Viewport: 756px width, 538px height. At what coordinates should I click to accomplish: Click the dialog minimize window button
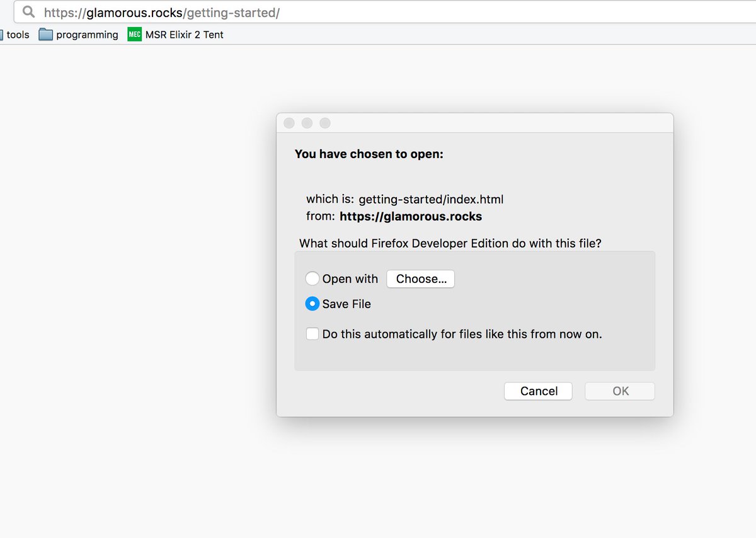307,123
